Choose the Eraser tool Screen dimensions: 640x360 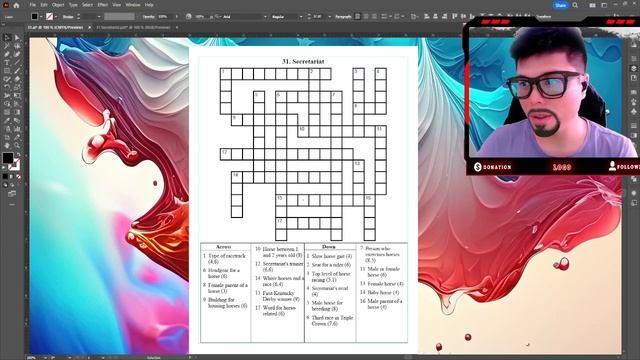pos(17,79)
